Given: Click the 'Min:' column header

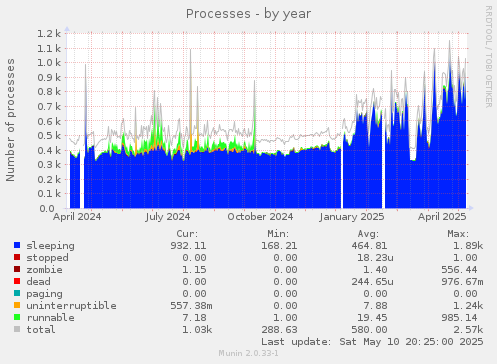Looking at the screenshot, I should (278, 234).
